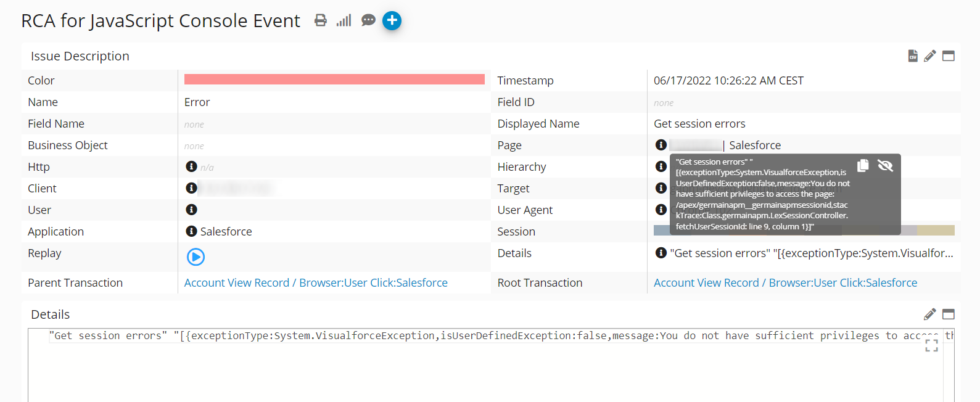Click the blue plus add button
The width and height of the screenshot is (980, 402).
392,20
